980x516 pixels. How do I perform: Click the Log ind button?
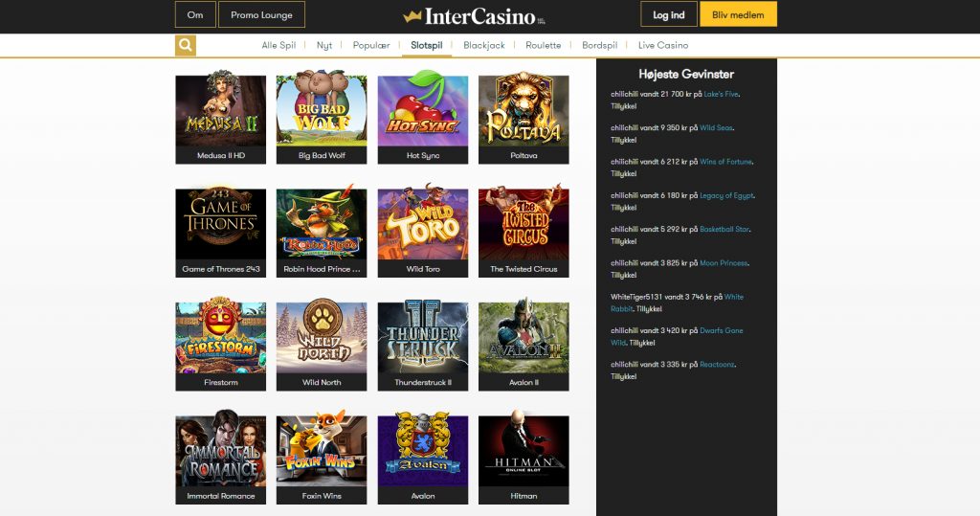tap(669, 14)
